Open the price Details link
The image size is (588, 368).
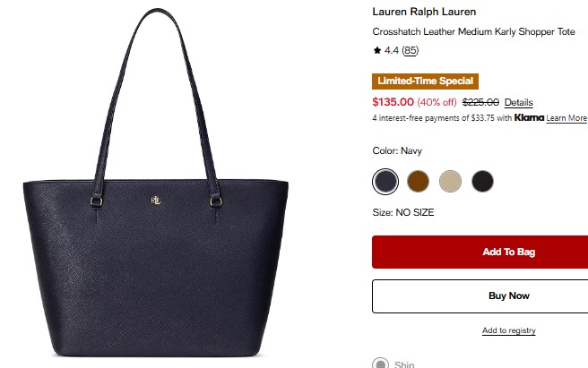tap(519, 102)
